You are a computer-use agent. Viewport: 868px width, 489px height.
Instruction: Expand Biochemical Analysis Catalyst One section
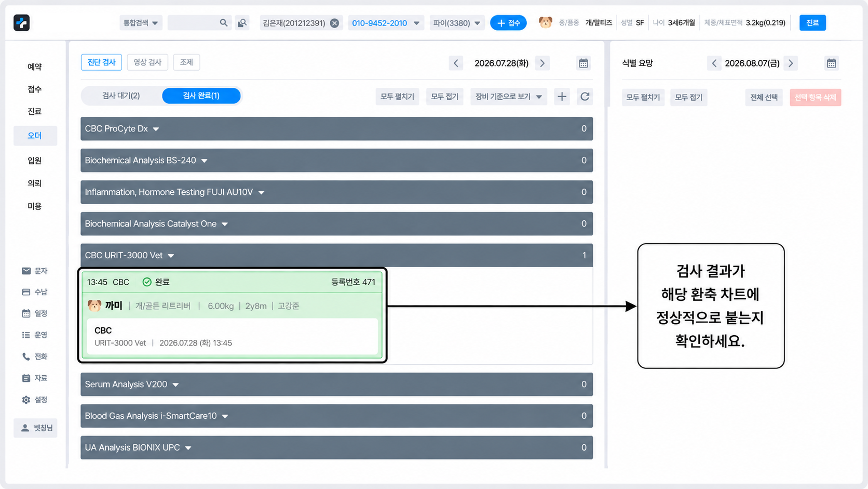(336, 224)
